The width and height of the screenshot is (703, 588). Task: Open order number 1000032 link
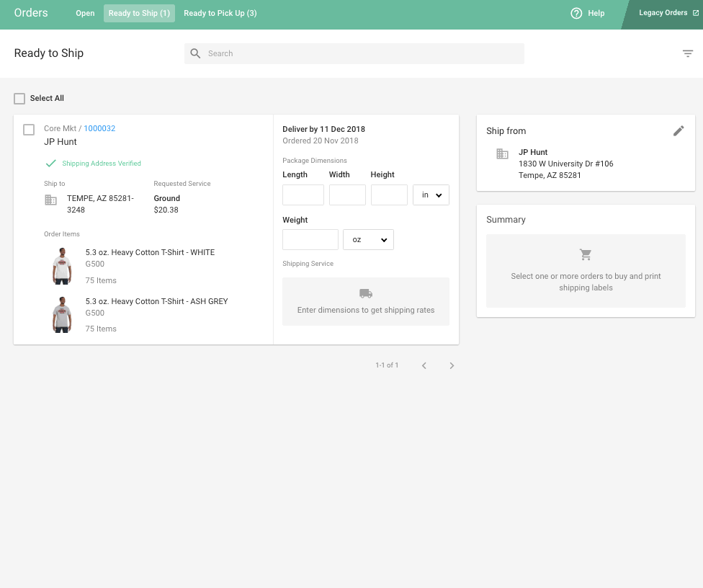coord(99,128)
